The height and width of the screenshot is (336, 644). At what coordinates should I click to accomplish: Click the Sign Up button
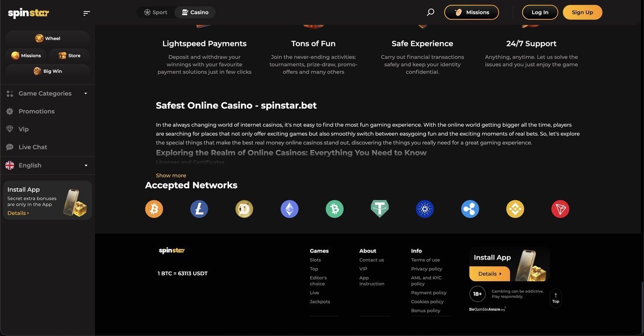(x=582, y=12)
